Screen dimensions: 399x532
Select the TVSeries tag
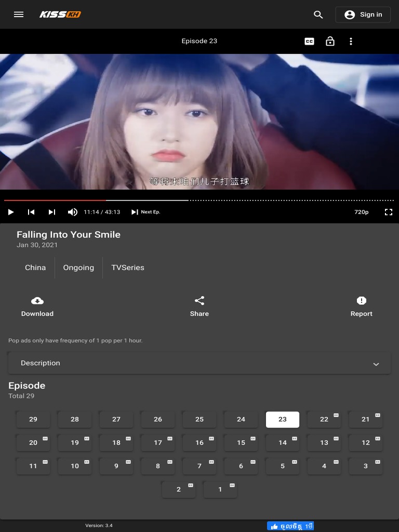(128, 268)
